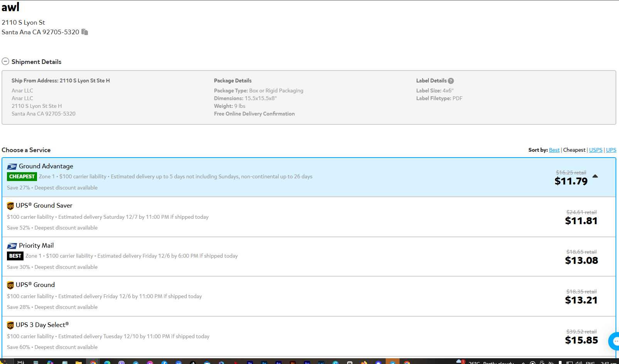
Task: Click Free Online Delivery Confirmation text
Action: coord(254,114)
